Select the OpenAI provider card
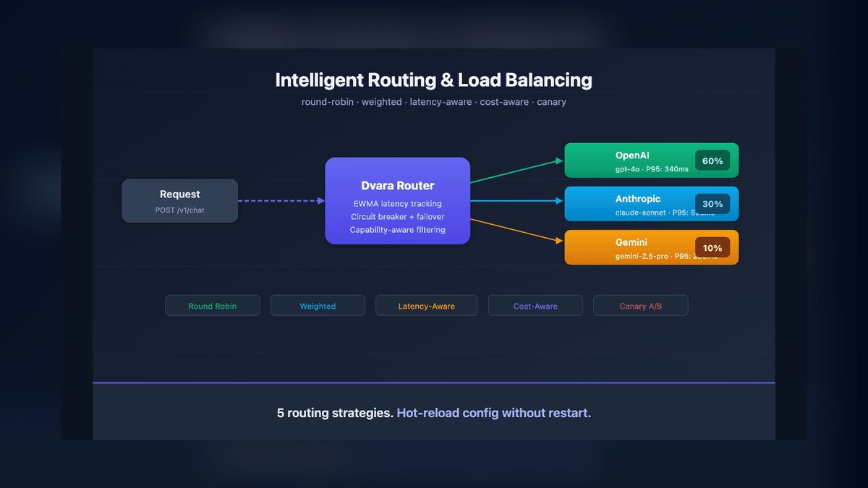 click(652, 160)
